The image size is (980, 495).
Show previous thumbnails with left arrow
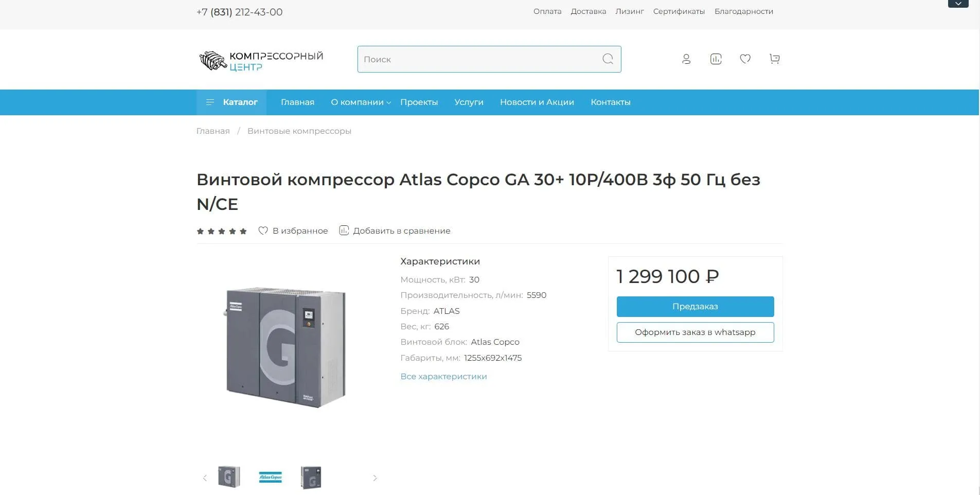click(x=205, y=478)
